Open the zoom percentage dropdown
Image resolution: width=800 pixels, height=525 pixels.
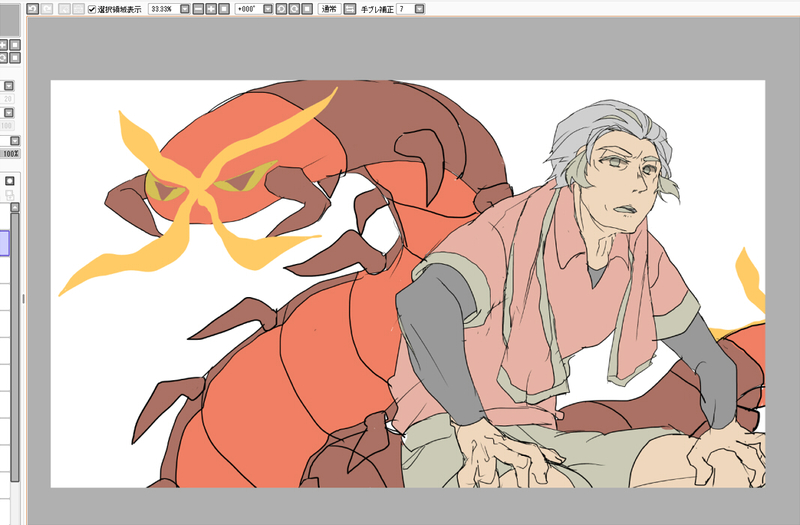pos(185,9)
